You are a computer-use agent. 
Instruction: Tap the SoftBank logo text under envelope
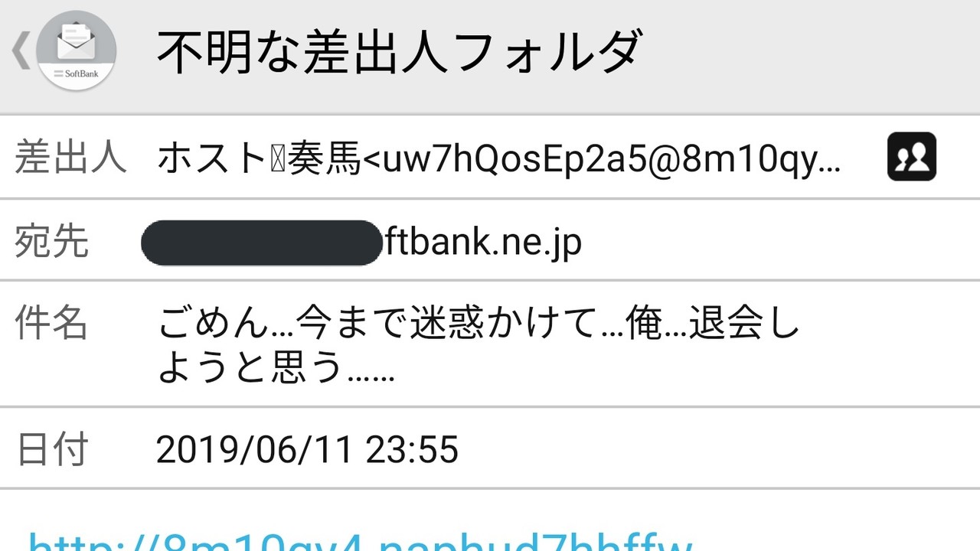click(x=77, y=74)
